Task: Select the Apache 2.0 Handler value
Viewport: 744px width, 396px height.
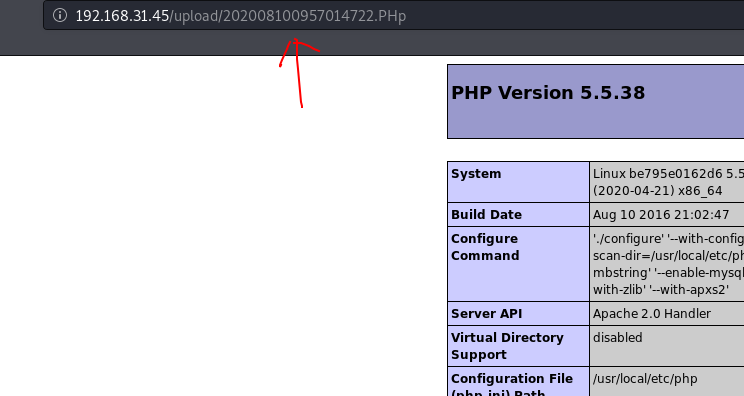Action: point(652,313)
